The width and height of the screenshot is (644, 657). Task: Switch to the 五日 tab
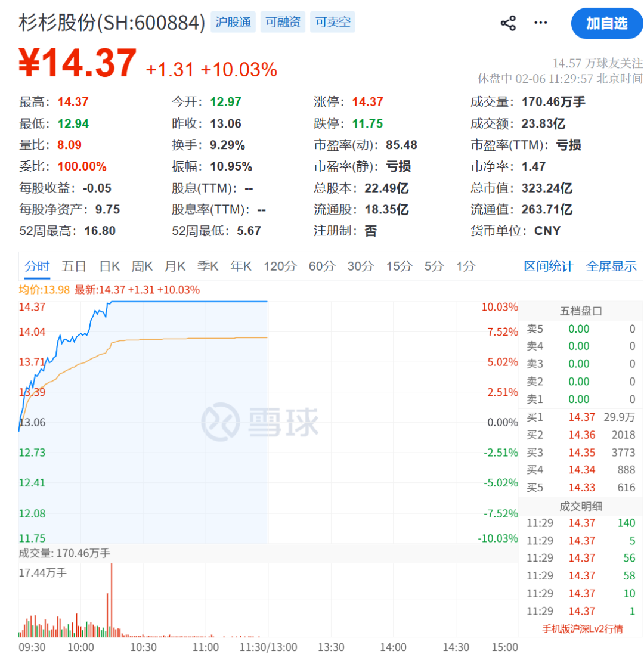[x=73, y=266]
